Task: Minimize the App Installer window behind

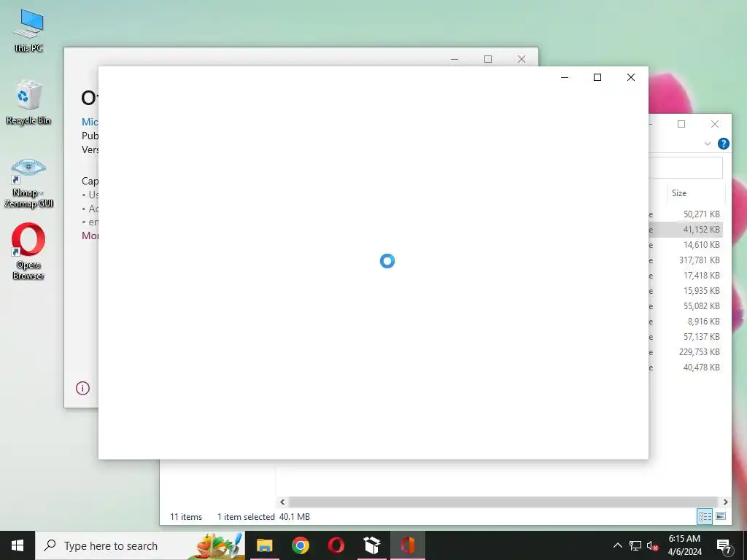Action: tap(454, 59)
